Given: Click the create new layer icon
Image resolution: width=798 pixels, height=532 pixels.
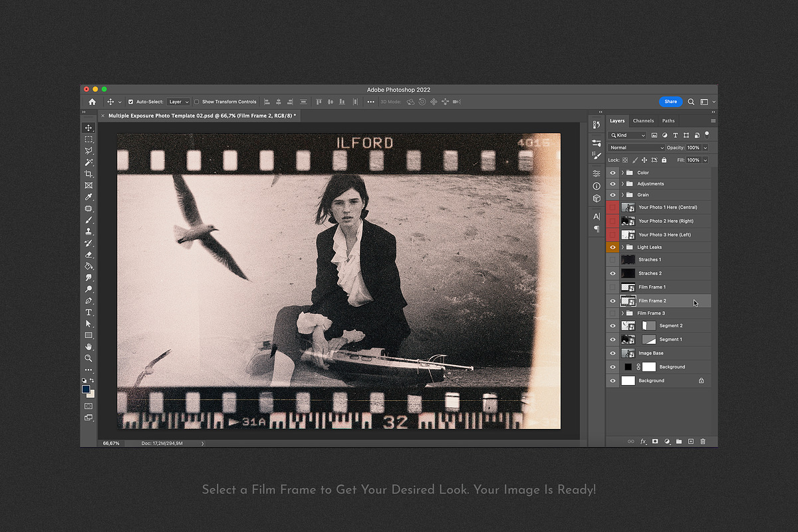Looking at the screenshot, I should [691, 442].
